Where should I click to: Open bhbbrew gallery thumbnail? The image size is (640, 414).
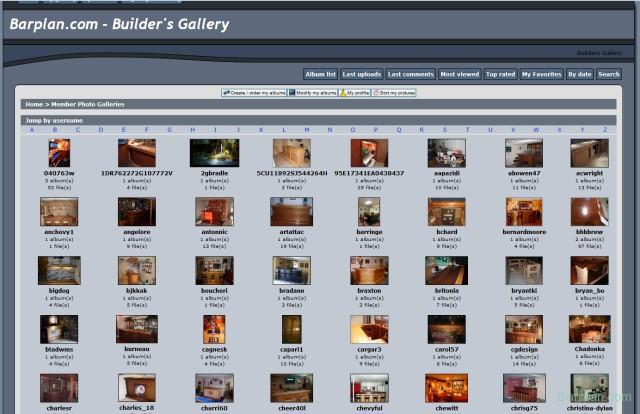point(589,211)
